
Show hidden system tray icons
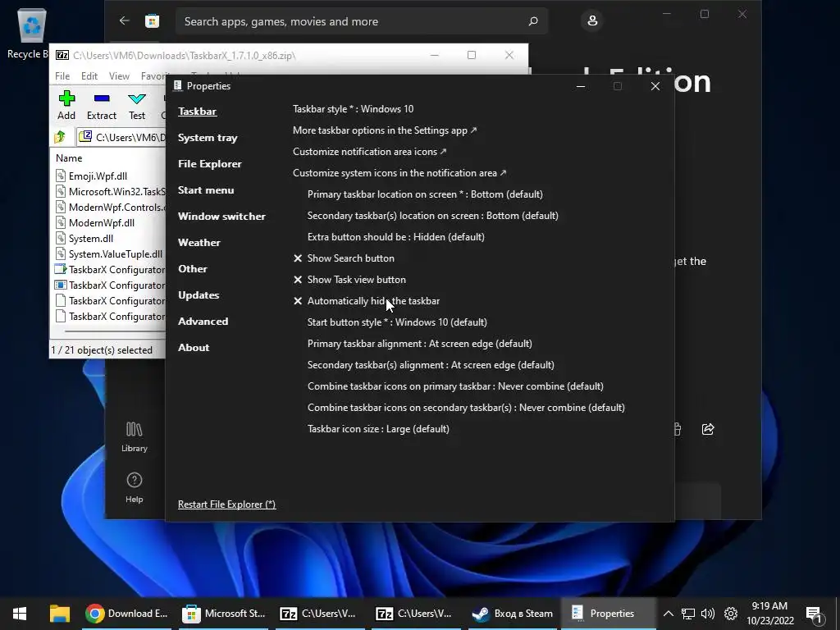point(668,614)
